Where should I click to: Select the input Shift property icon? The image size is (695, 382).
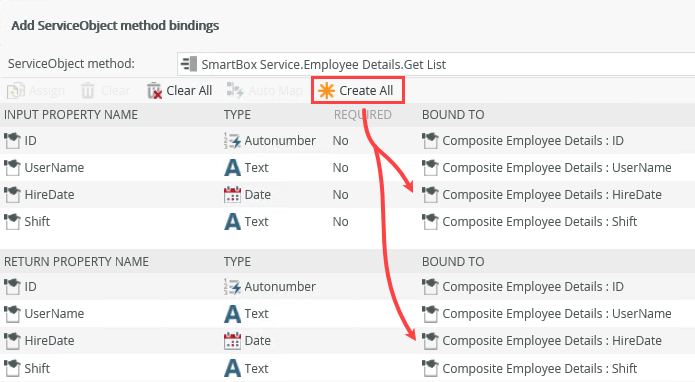[x=12, y=222]
